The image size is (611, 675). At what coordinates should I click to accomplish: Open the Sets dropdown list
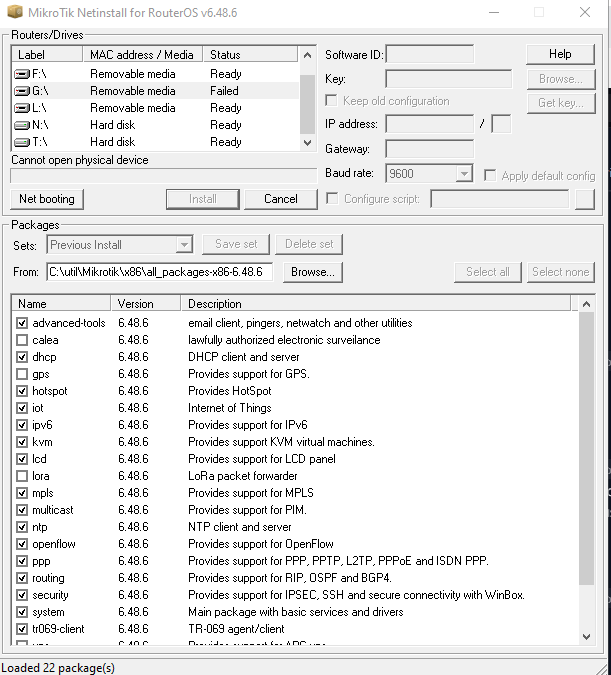coord(184,245)
